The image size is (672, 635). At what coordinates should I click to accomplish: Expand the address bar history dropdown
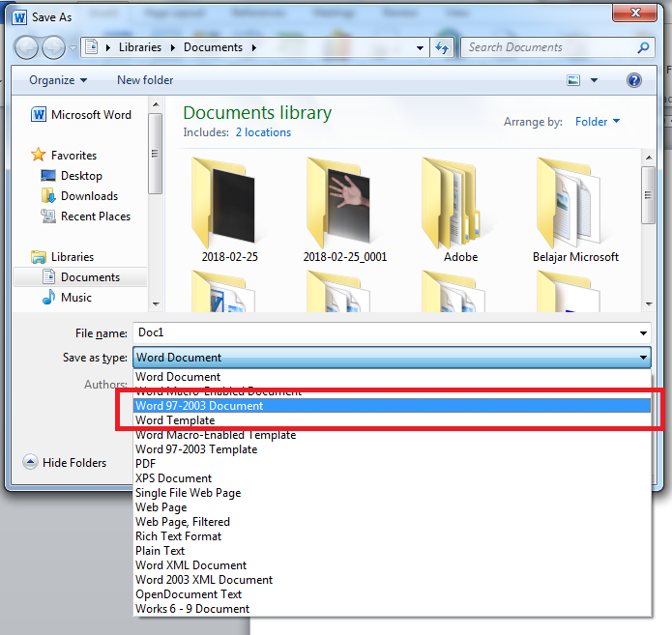(x=420, y=47)
